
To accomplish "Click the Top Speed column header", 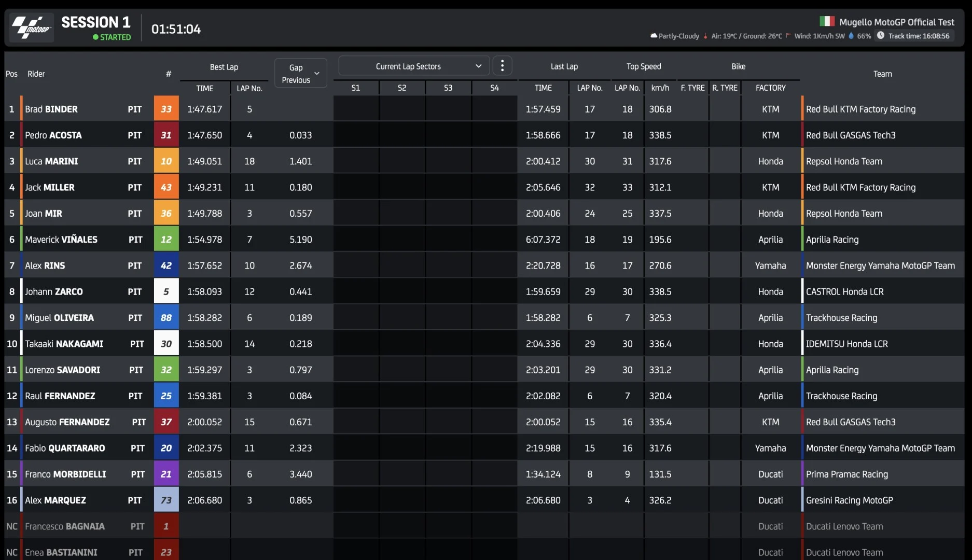I will (x=643, y=66).
